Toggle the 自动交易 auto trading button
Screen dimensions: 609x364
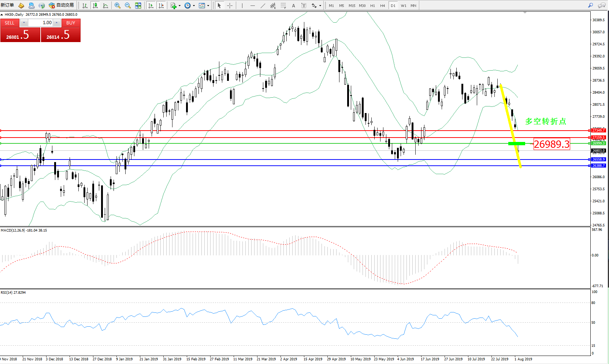(x=62, y=5)
